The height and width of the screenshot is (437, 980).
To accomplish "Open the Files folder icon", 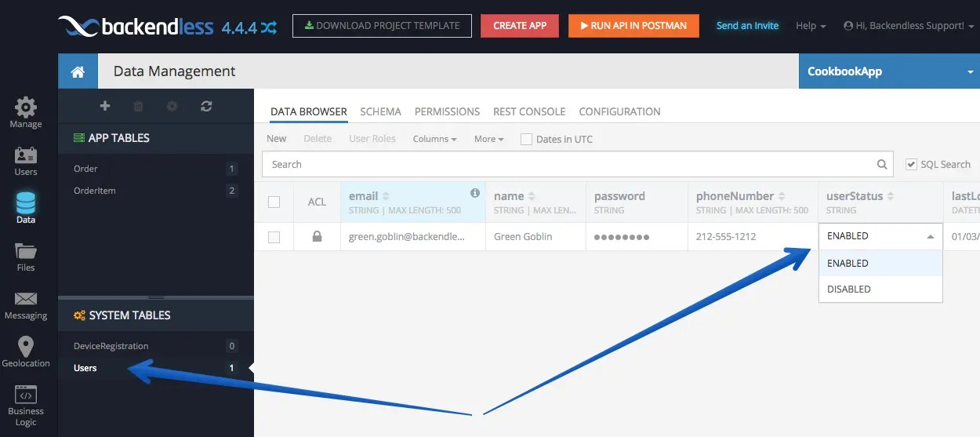I will pos(26,251).
